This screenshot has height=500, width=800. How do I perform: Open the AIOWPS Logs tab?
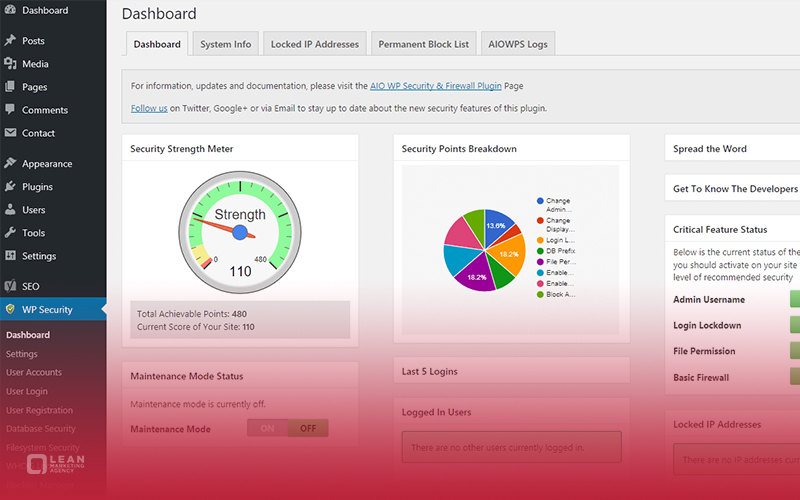[518, 44]
